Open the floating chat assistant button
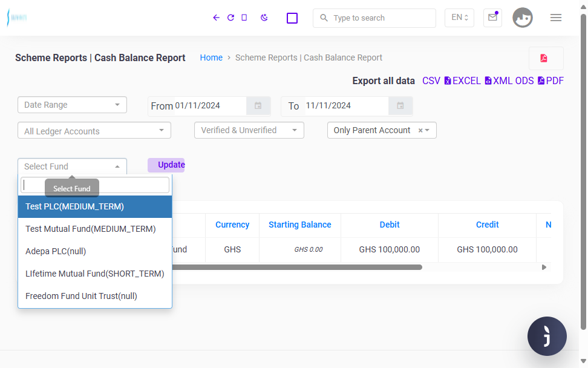The height and width of the screenshot is (368, 588). [x=547, y=336]
